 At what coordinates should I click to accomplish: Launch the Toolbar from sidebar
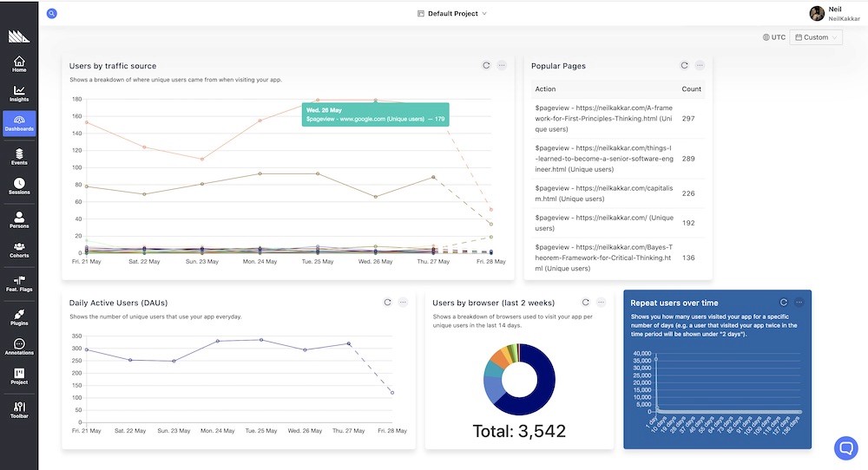pos(19,409)
